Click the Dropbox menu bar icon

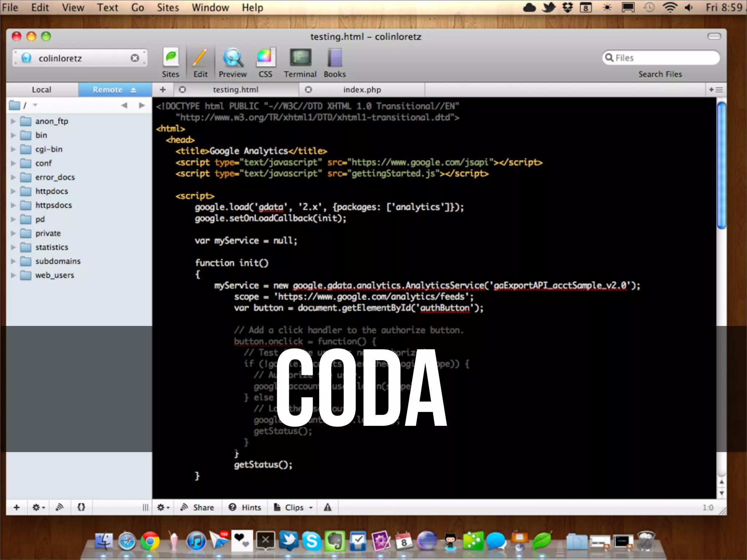click(x=567, y=7)
